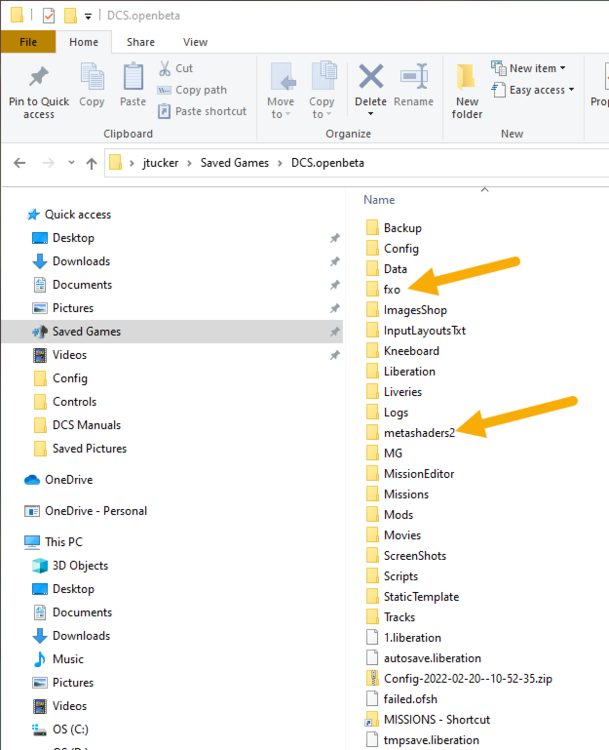609x750 pixels.
Task: Switch to the View ribbon tab
Action: (x=195, y=42)
